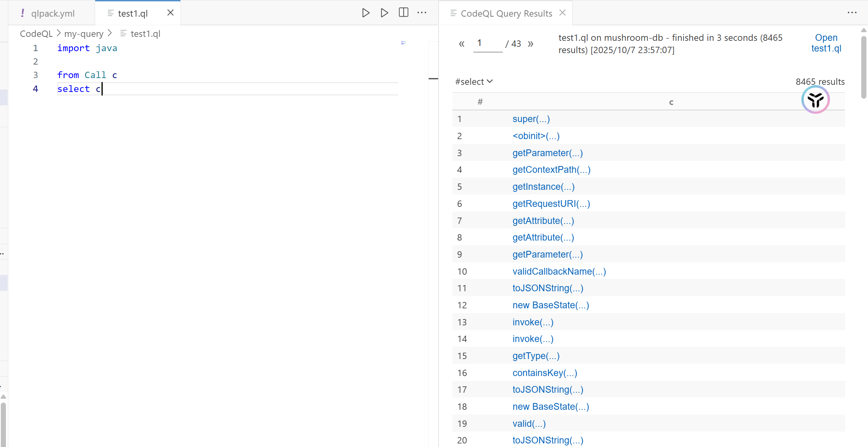Viewport: 868px width, 447px height.
Task: Run the query with first play icon
Action: [366, 13]
